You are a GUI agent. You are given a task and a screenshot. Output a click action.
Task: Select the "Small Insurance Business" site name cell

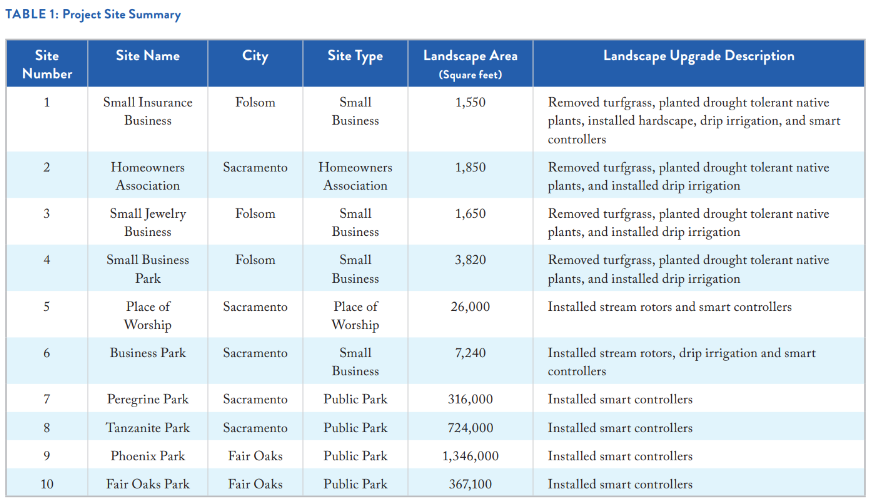(x=147, y=111)
